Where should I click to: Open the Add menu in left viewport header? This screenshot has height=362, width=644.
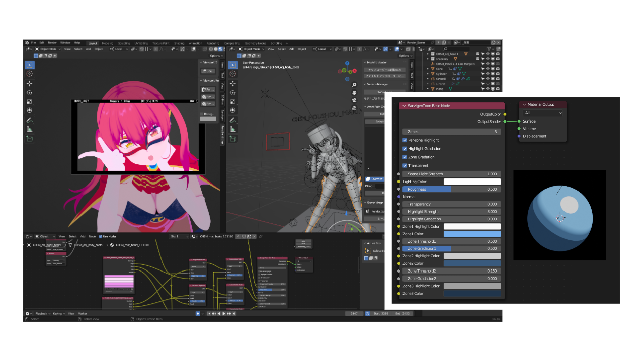tap(89, 49)
